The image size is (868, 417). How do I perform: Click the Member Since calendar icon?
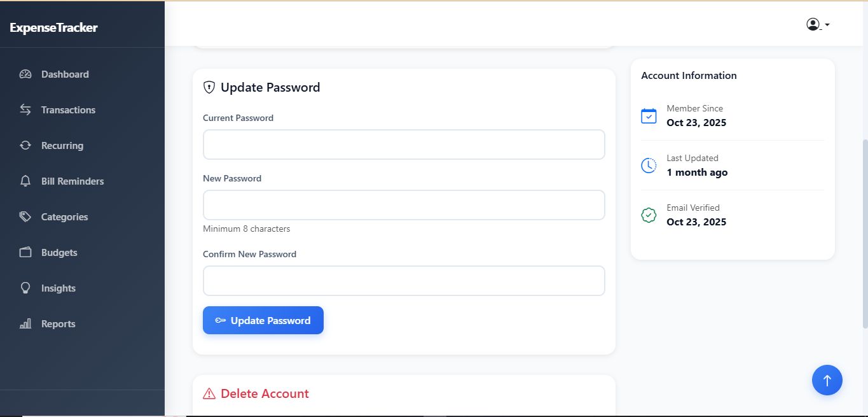coord(649,116)
